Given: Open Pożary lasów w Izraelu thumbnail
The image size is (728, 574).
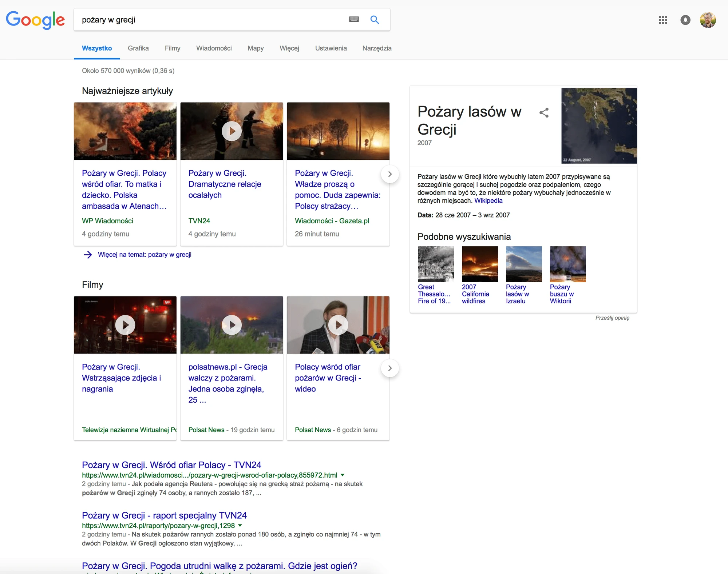Looking at the screenshot, I should (524, 264).
